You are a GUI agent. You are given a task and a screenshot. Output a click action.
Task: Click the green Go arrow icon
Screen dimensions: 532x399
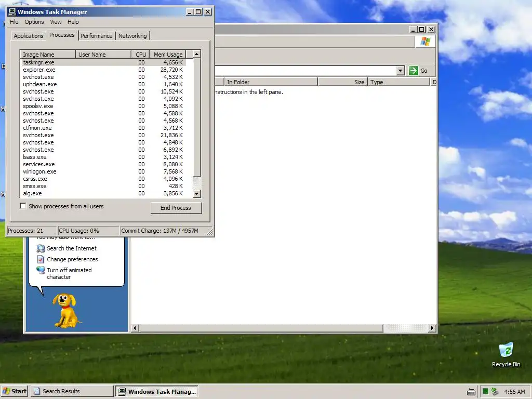click(x=413, y=71)
